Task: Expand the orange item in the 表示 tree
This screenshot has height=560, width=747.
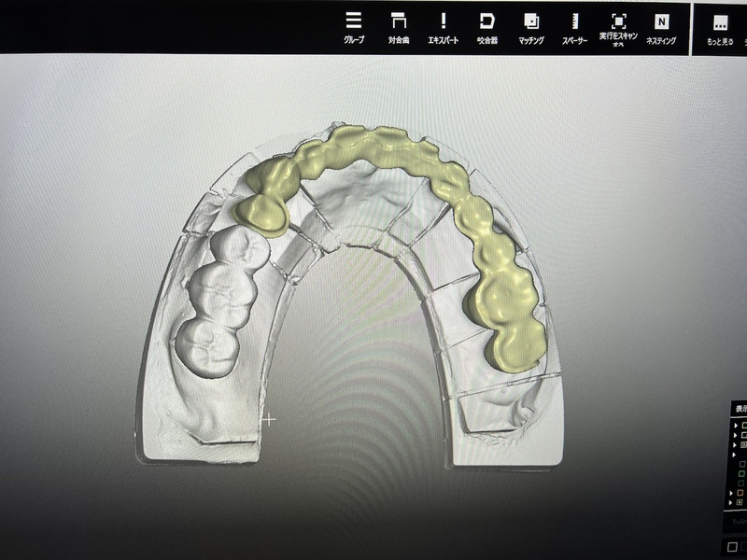Action: click(729, 492)
